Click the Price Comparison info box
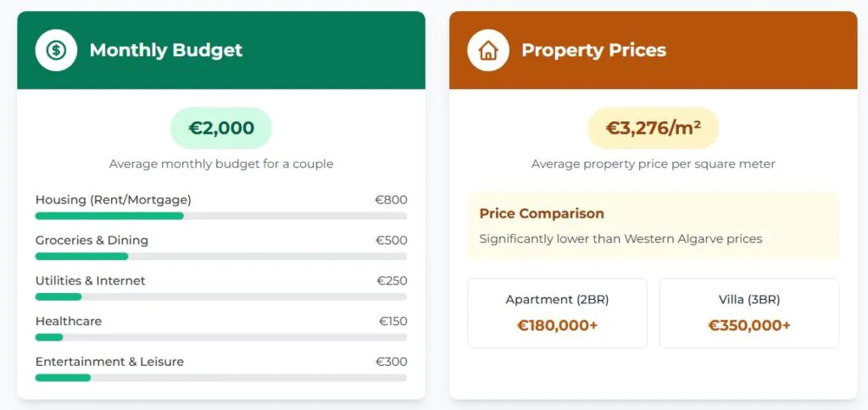 (x=653, y=226)
